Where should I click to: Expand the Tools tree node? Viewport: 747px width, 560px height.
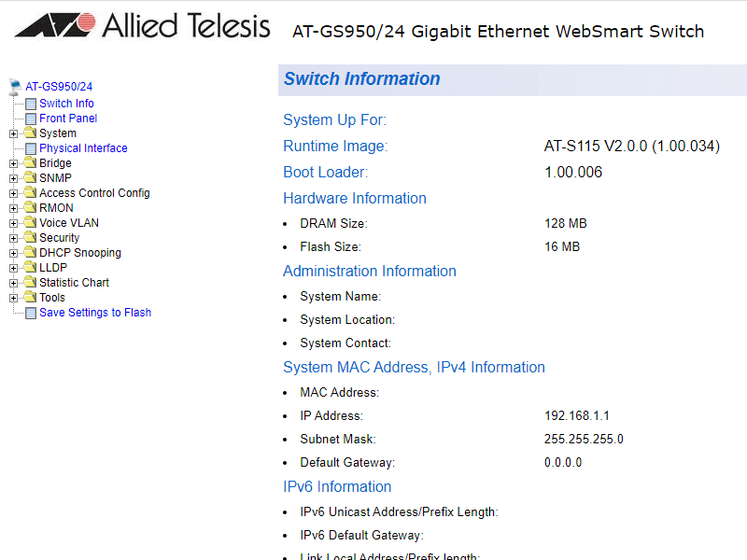pyautogui.click(x=13, y=298)
